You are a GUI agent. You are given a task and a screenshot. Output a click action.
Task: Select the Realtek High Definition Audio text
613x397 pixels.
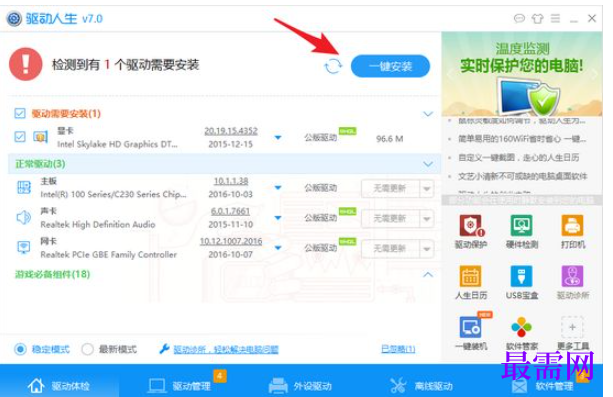pyautogui.click(x=98, y=225)
